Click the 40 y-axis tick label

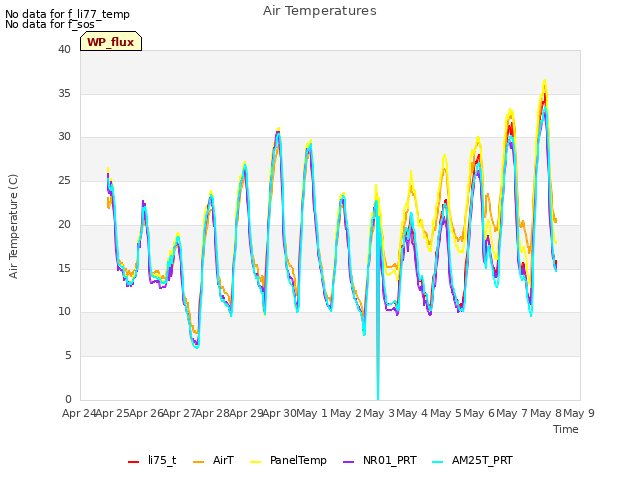[x=64, y=49]
